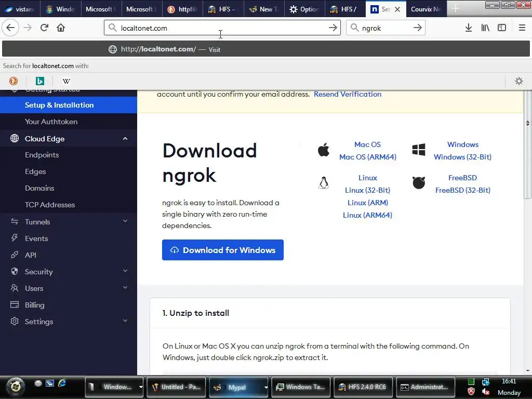The width and height of the screenshot is (532, 399).
Task: Open the browser home page icon
Action: tap(61, 28)
